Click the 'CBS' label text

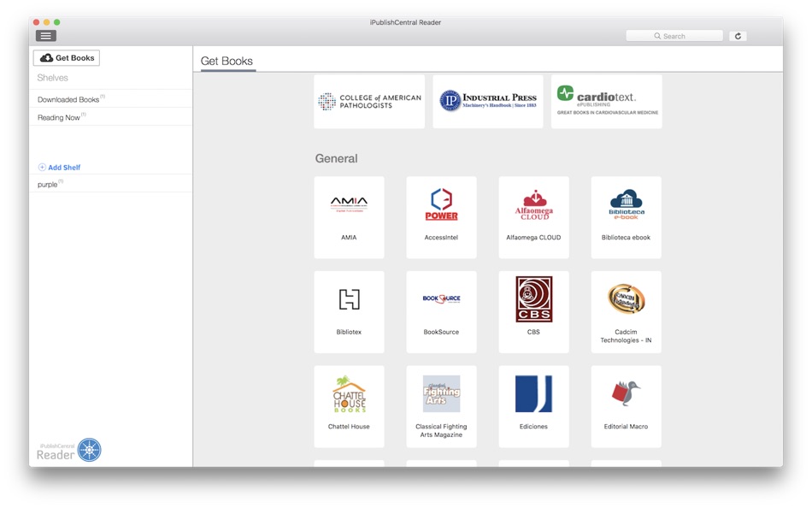(533, 332)
